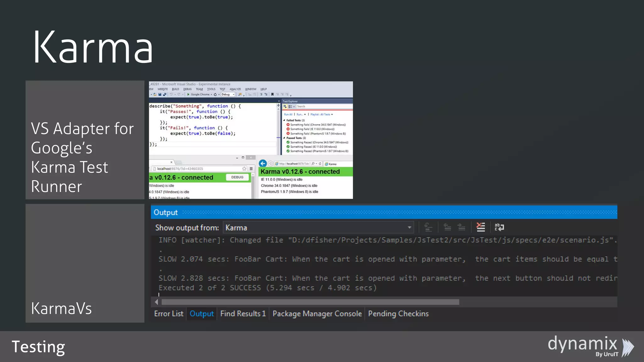644x362 pixels.
Task: Select the Karma tab in Internet Explorer
Action: (338, 164)
